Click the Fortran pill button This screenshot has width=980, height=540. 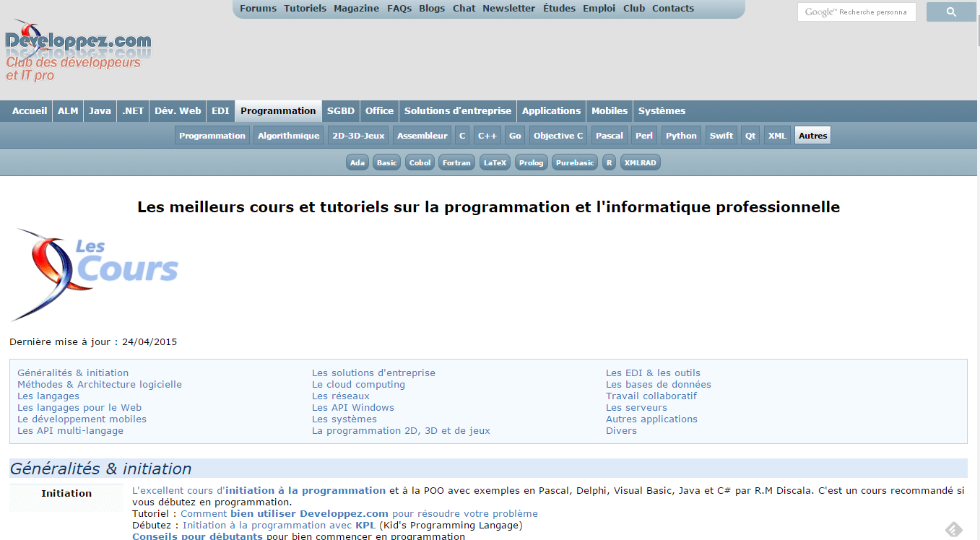pyautogui.click(x=456, y=163)
